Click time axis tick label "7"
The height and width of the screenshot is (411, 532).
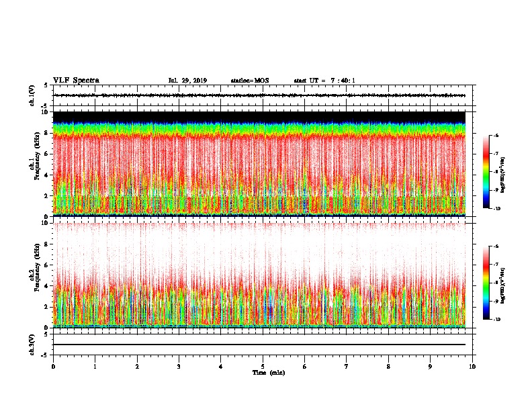[x=347, y=367]
